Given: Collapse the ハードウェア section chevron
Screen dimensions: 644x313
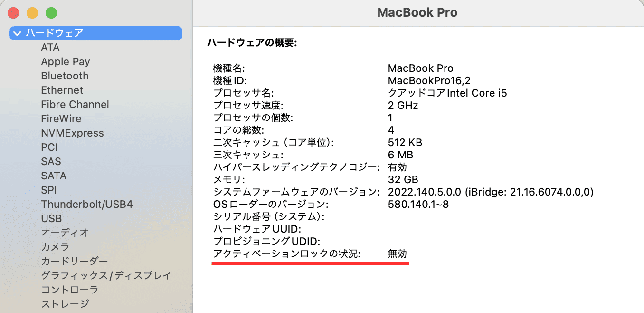Looking at the screenshot, I should [18, 33].
